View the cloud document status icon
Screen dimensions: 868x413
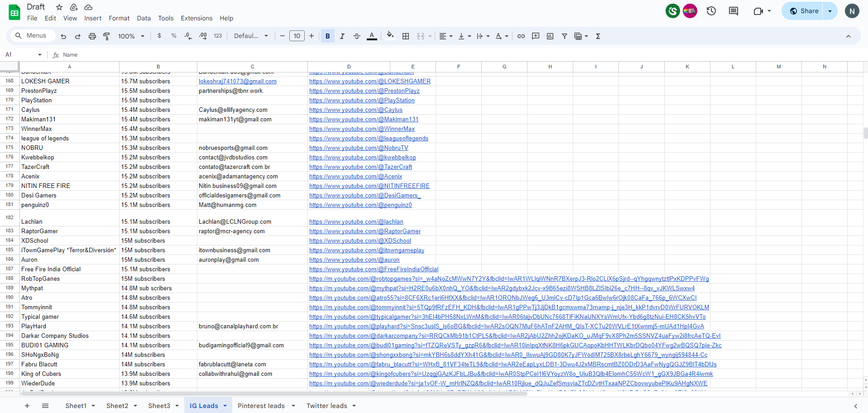tap(88, 7)
